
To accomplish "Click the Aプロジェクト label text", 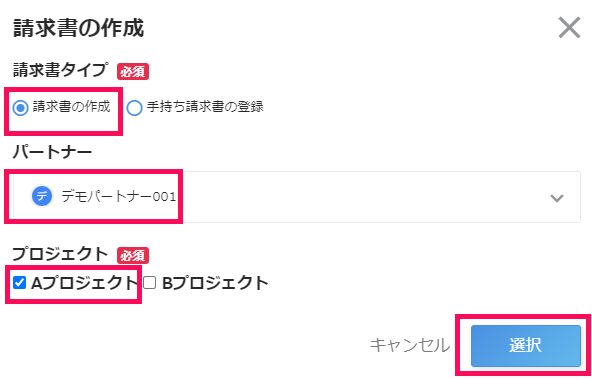I will tap(83, 283).
